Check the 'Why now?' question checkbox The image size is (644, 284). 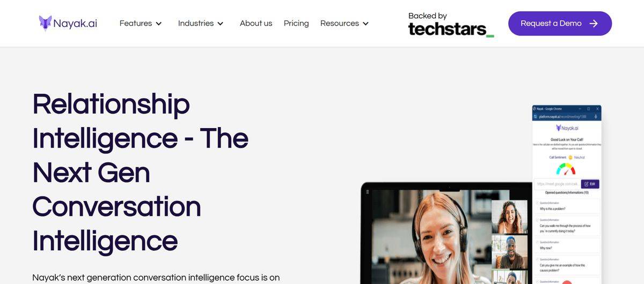(x=537, y=242)
